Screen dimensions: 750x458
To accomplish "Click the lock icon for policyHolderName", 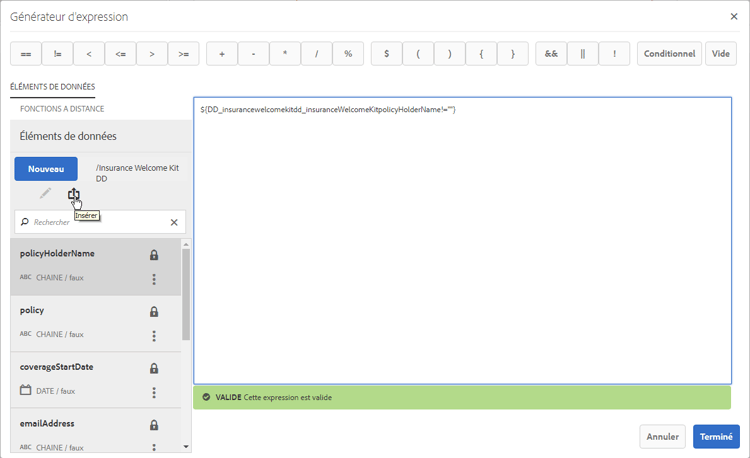I will point(154,255).
